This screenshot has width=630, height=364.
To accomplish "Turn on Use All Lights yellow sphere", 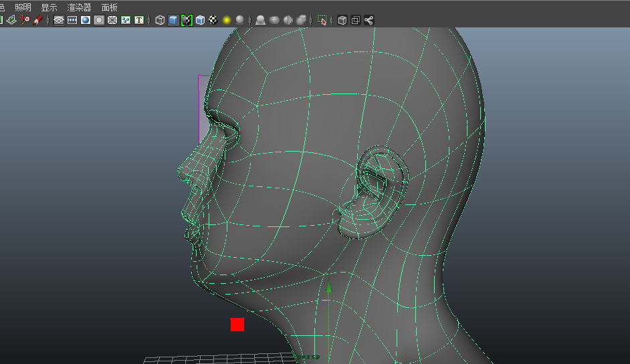I will click(x=227, y=20).
